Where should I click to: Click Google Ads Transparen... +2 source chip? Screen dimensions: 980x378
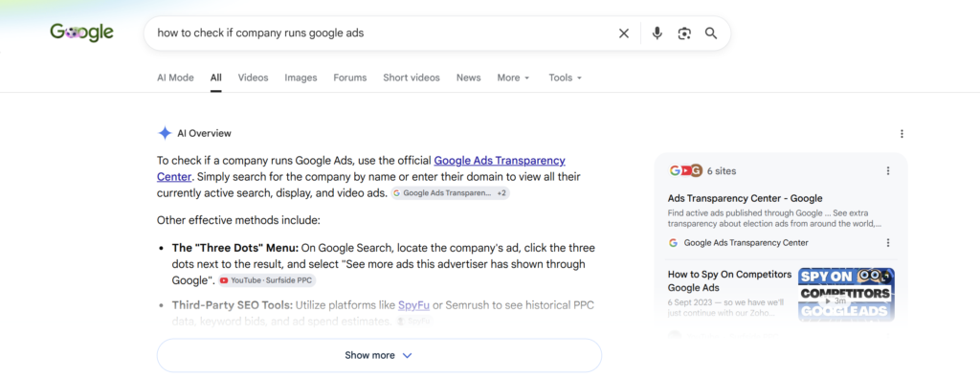[451, 193]
